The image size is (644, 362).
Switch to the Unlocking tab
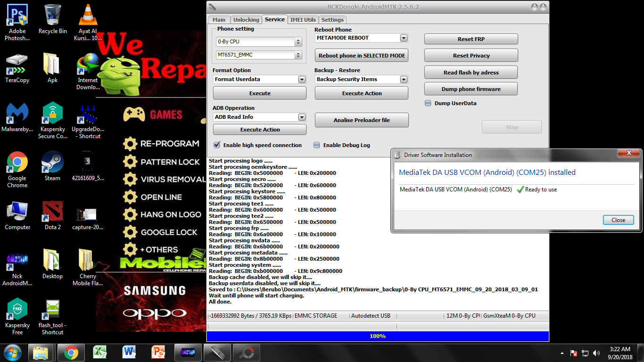[246, 20]
